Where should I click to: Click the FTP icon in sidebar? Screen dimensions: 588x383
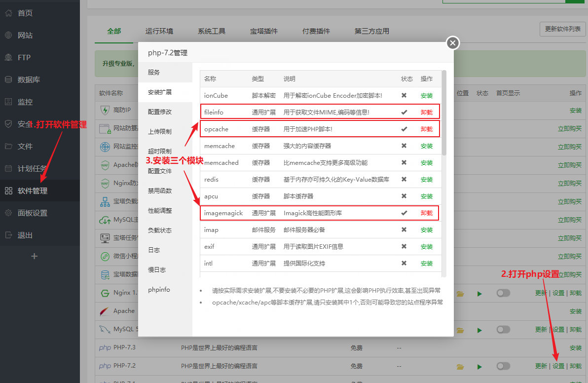[8, 57]
